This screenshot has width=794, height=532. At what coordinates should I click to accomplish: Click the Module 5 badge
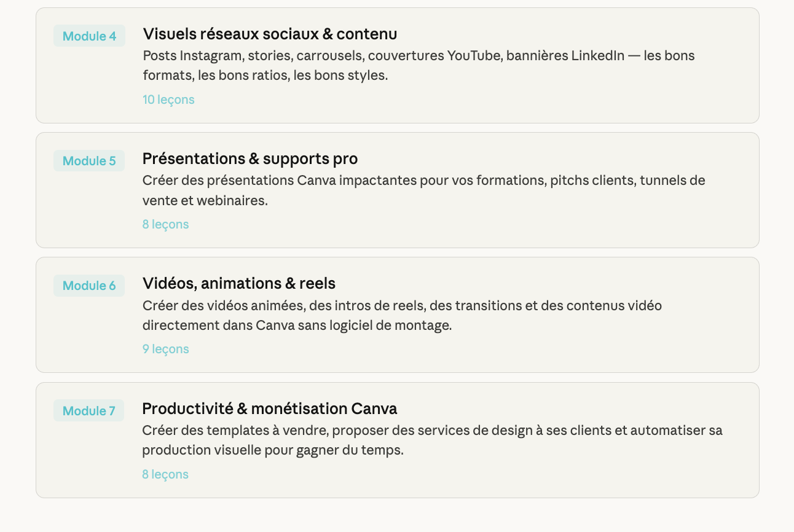tap(89, 161)
